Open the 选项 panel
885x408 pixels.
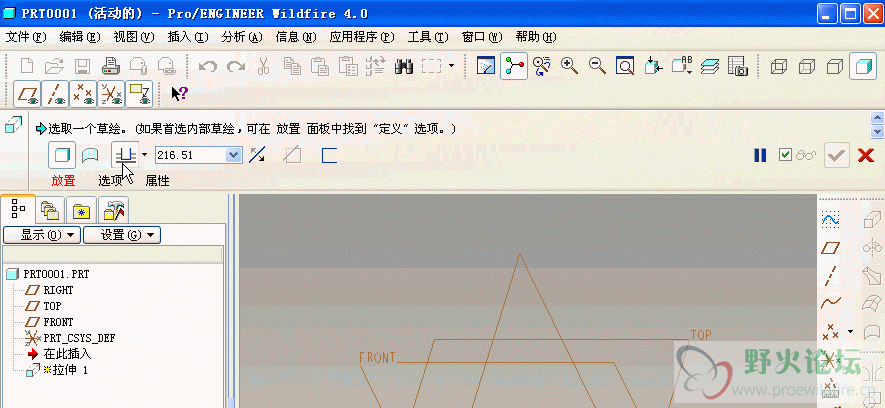click(110, 181)
